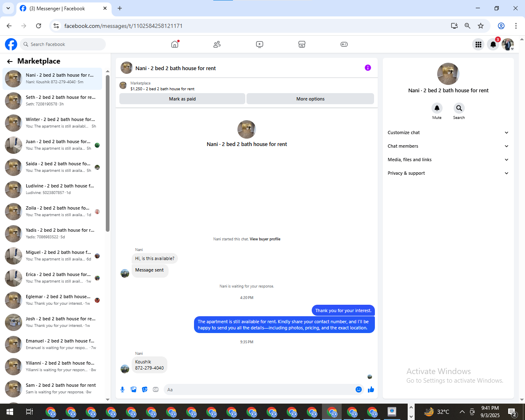
Task: Open Erica's conversation in the list
Action: tap(52, 278)
